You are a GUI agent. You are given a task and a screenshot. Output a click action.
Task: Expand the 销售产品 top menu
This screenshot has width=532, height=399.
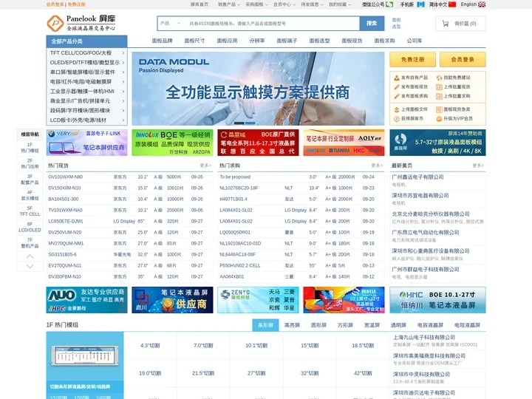(229, 4)
